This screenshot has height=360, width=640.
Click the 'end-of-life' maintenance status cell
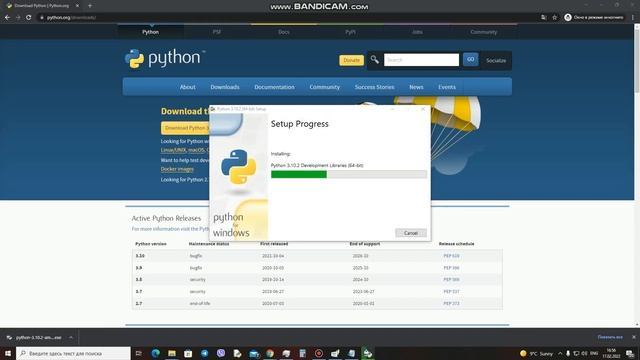(200, 304)
